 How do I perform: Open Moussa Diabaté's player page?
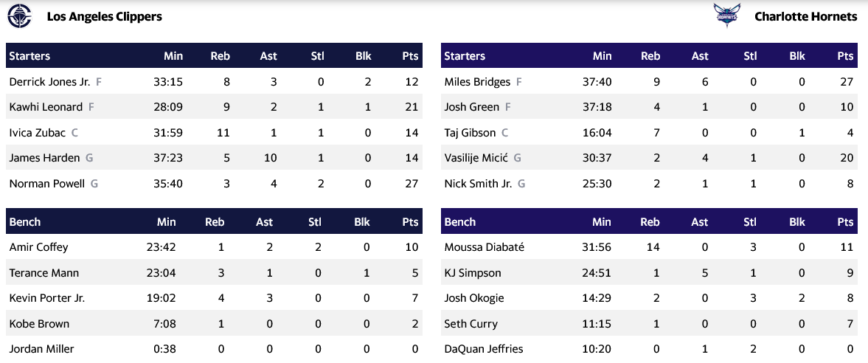point(484,247)
